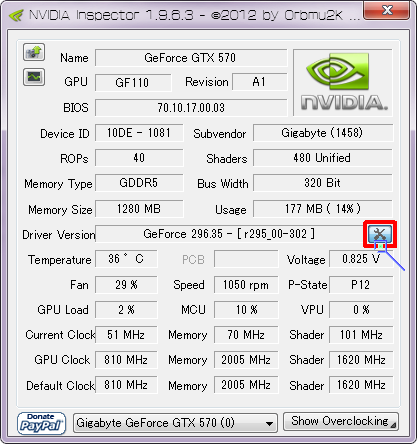Open the sensor monitoring graph icon
Viewport: 417px width, 444px height.
[34, 77]
